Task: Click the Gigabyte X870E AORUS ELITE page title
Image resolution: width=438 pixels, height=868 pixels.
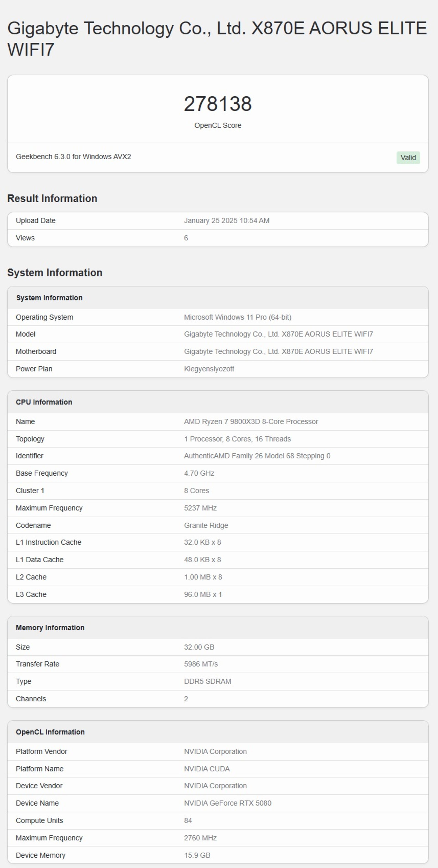Action: [217, 38]
